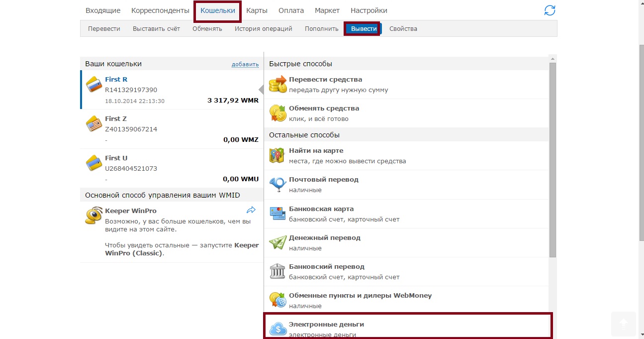Viewport: 644px width, 339px height.
Task: Select Выставить счёт in the submenu
Action: tap(156, 29)
